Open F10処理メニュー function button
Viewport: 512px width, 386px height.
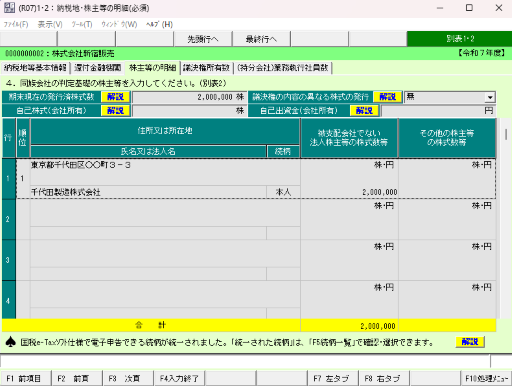coord(486,378)
